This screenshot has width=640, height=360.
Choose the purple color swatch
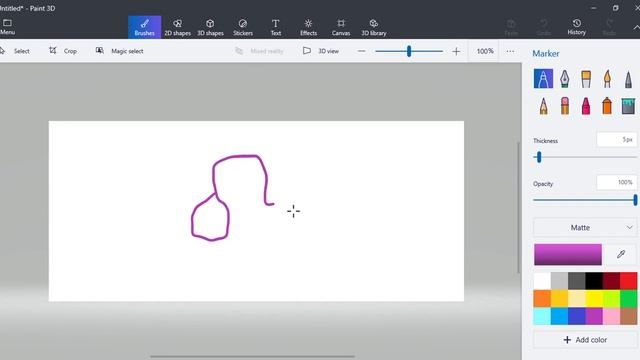point(594,316)
